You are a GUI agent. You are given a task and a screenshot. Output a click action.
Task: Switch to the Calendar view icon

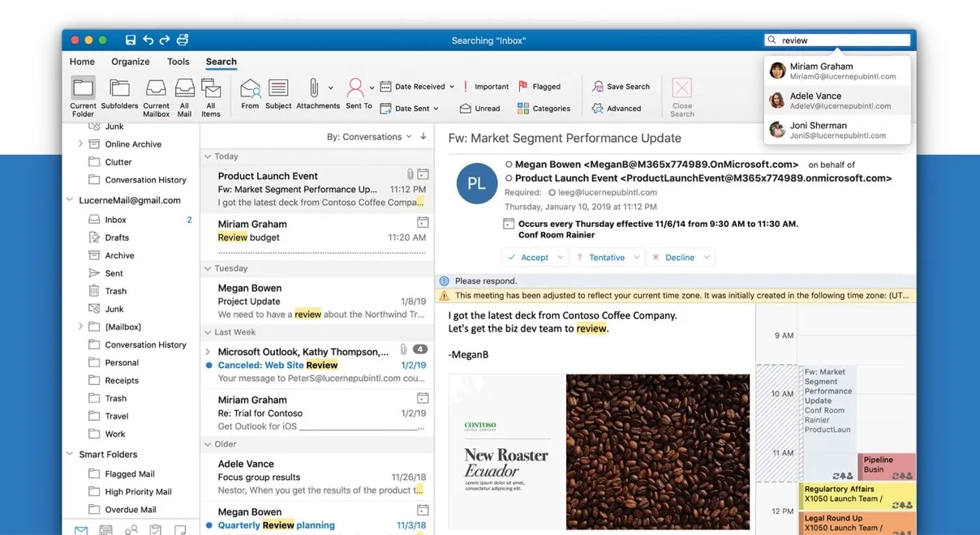(x=105, y=530)
